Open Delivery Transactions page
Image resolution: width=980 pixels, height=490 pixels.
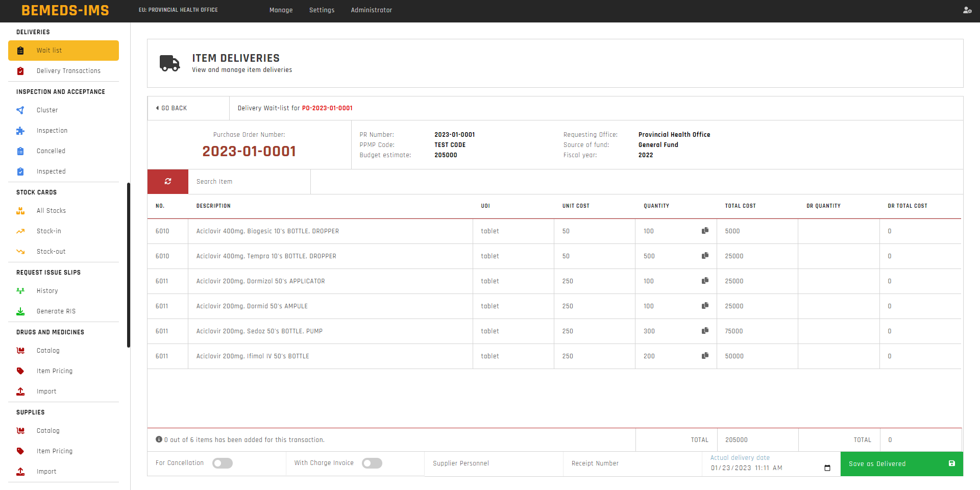pos(68,71)
